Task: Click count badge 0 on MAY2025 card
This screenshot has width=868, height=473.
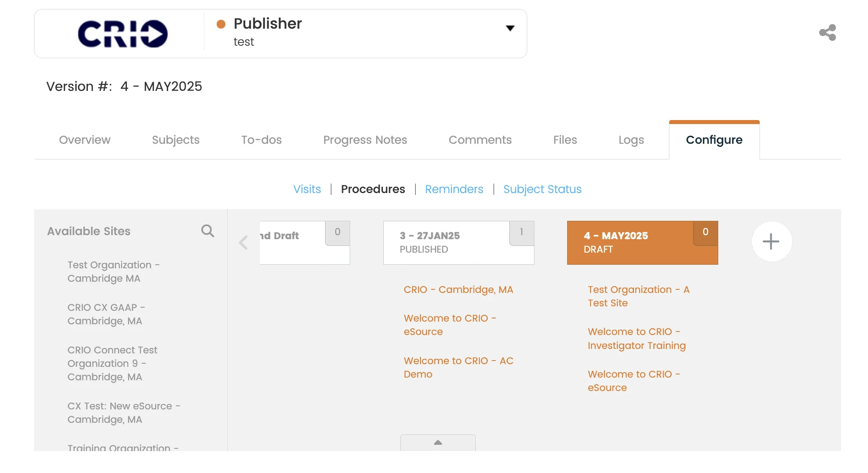Action: (x=705, y=232)
